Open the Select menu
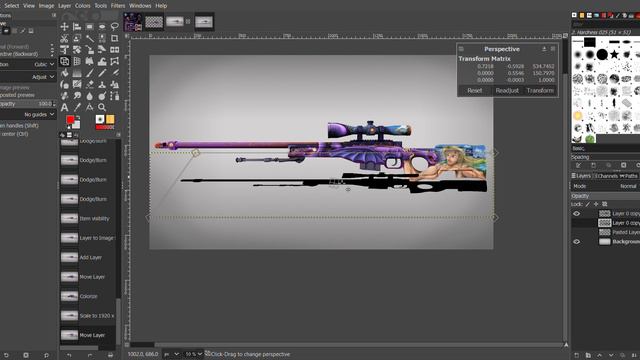 pyautogui.click(x=12, y=6)
